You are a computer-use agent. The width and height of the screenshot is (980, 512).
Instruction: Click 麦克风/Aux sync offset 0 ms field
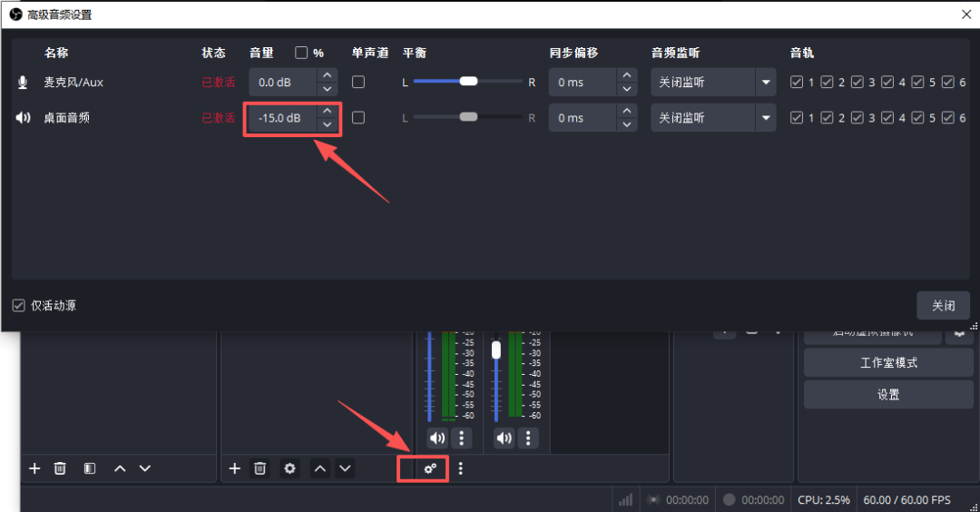(583, 82)
